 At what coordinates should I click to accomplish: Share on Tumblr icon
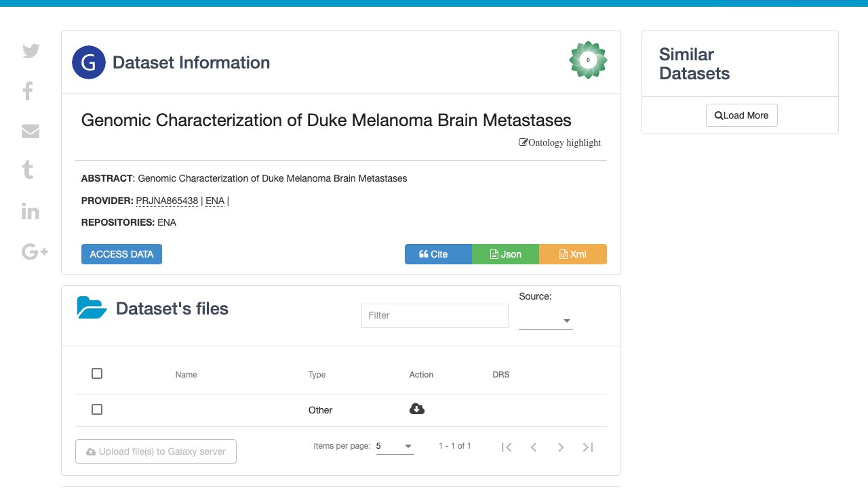28,169
